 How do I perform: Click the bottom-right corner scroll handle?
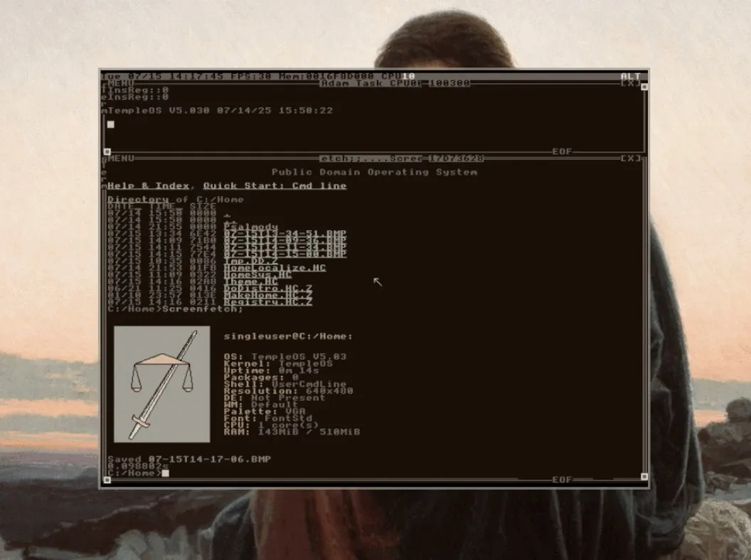tap(644, 477)
